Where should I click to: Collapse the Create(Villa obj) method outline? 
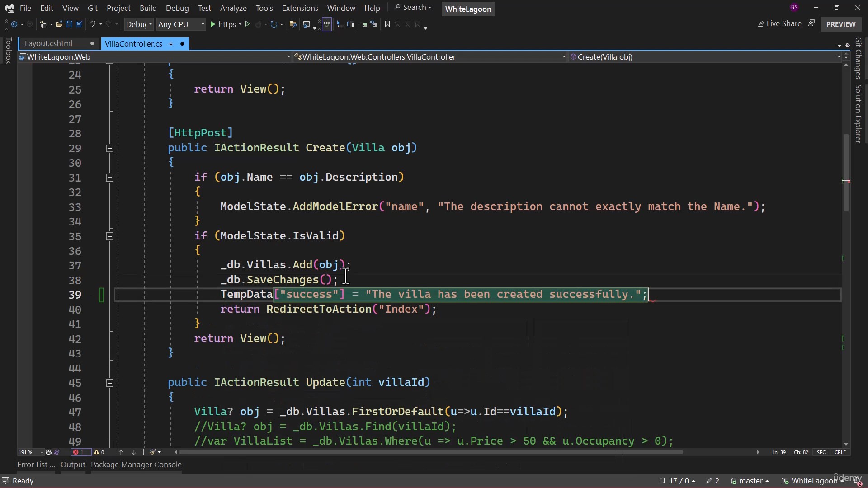point(109,148)
